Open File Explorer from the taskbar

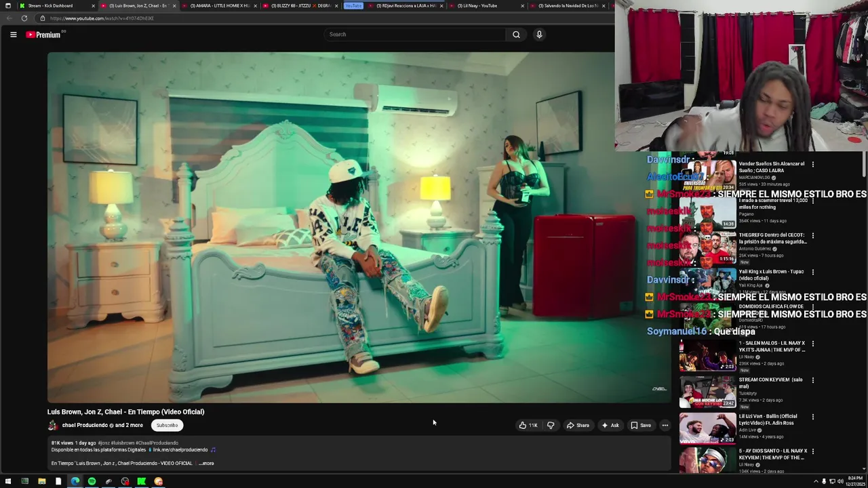pyautogui.click(x=41, y=482)
